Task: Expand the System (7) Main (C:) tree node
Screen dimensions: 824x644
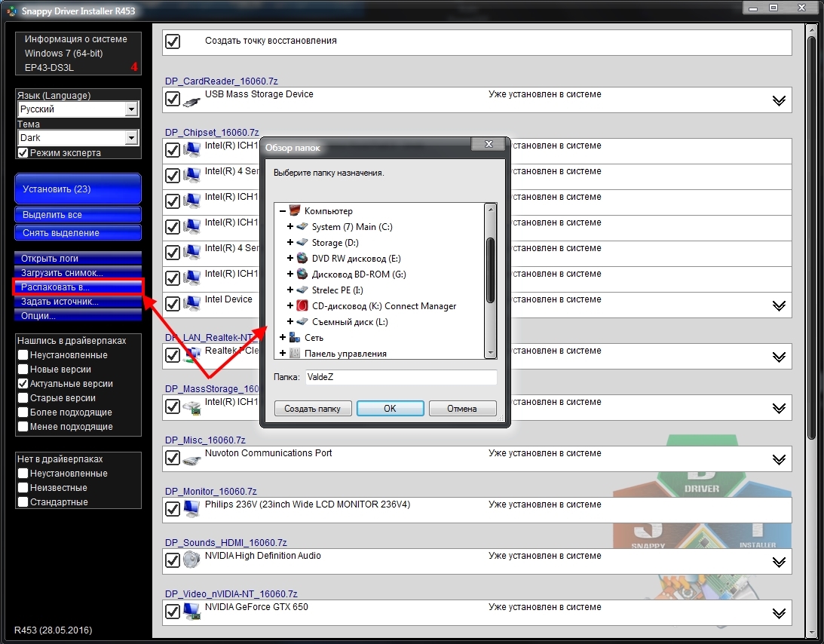Action: (x=290, y=226)
